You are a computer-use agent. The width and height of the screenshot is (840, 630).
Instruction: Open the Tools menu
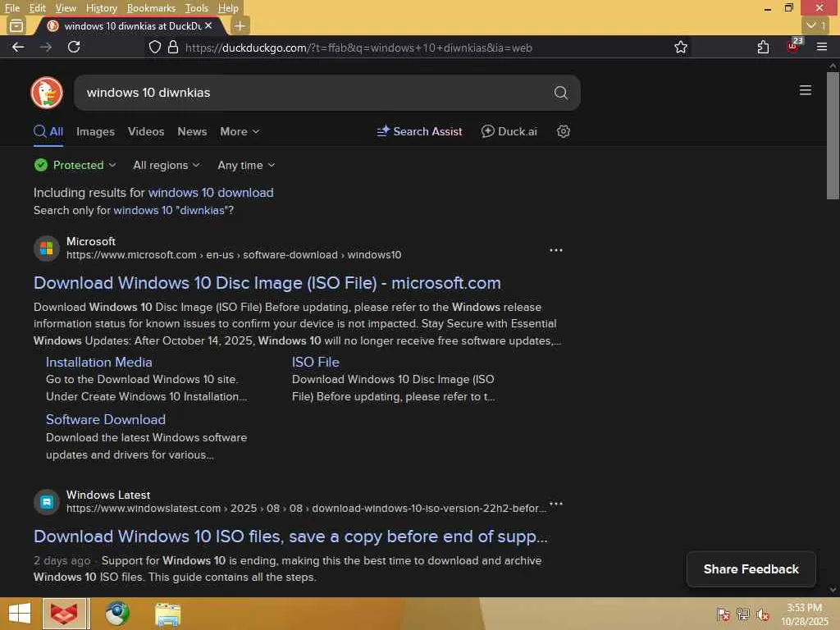coord(197,8)
